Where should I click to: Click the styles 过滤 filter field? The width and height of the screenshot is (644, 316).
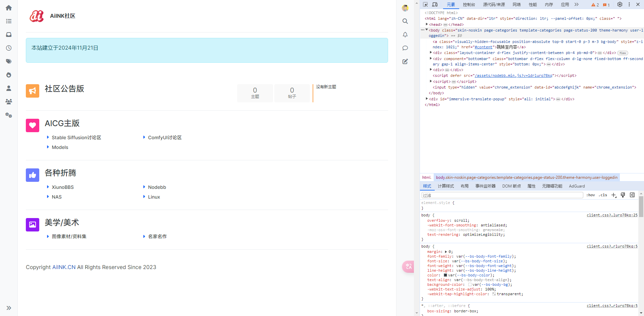click(x=502, y=195)
